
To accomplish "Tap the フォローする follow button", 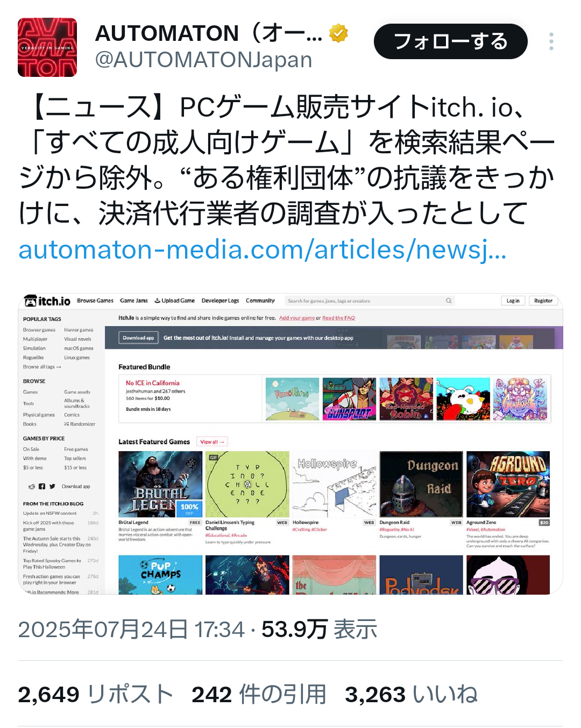I will click(451, 41).
